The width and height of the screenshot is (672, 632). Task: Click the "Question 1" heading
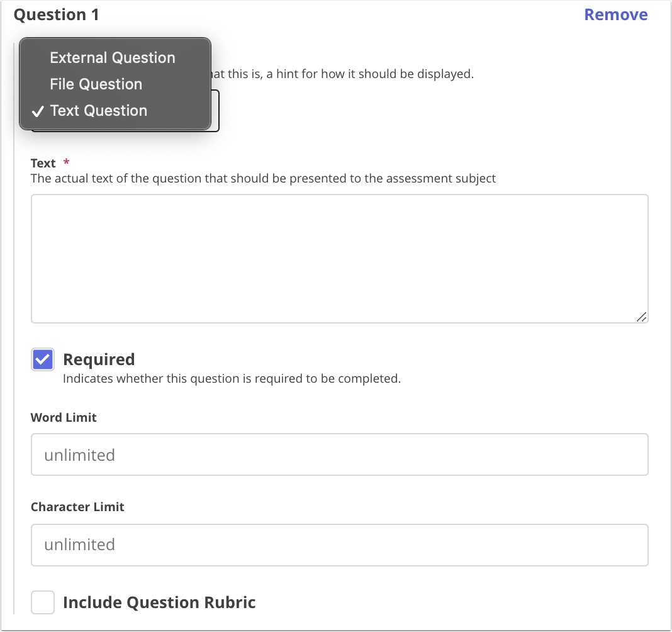tap(57, 14)
